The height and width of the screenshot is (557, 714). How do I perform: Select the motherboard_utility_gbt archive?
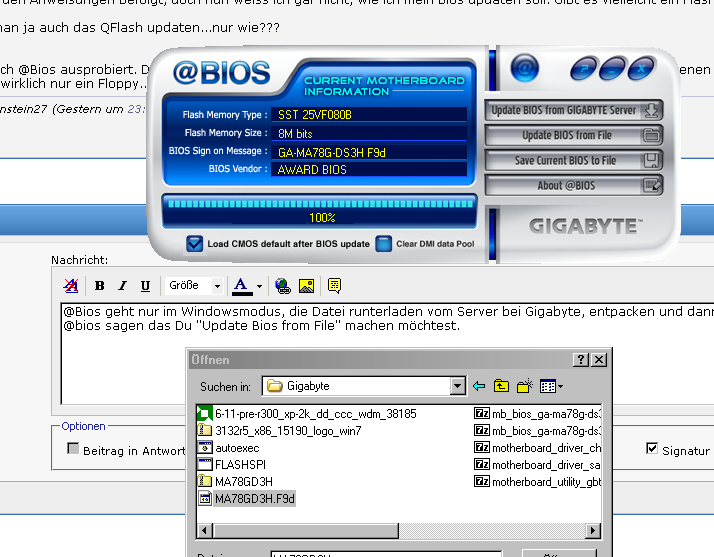coord(537,481)
